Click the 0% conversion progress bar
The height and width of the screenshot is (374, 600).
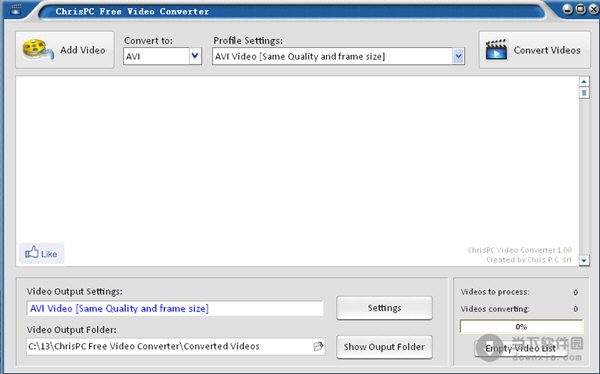click(x=521, y=327)
